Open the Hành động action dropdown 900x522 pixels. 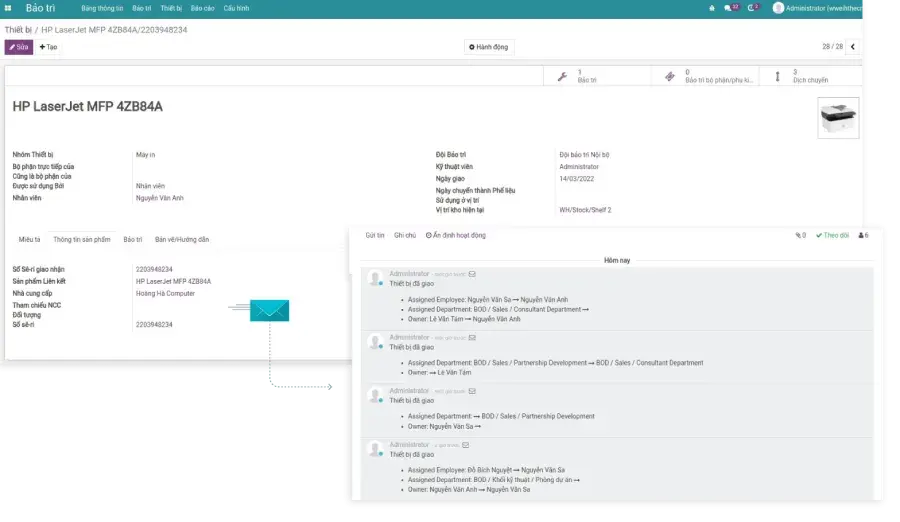pyautogui.click(x=489, y=47)
